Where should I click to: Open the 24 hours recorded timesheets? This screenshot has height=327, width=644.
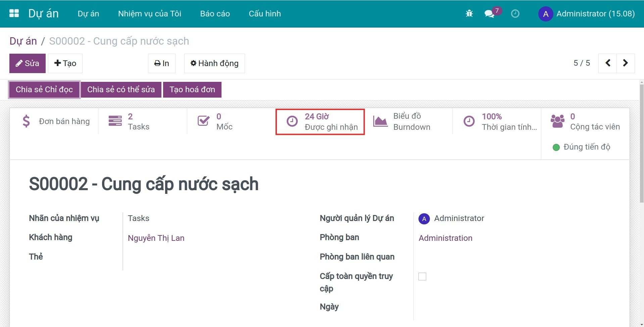(x=320, y=122)
